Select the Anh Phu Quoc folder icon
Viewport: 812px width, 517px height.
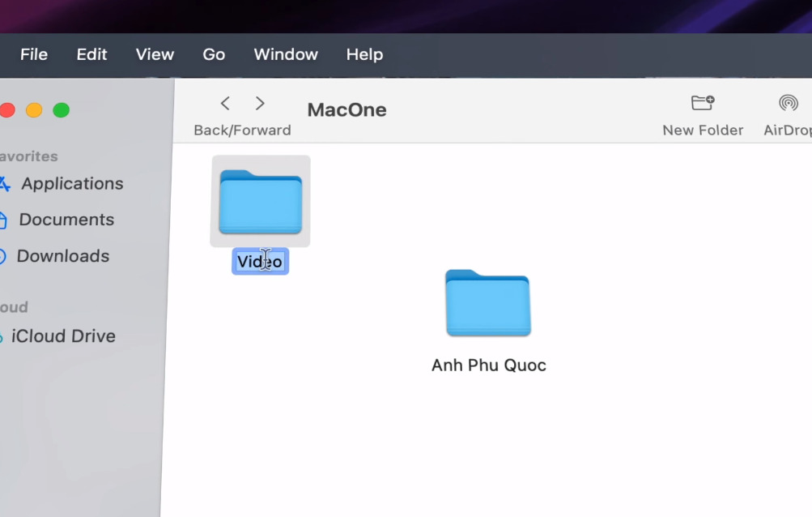point(488,303)
